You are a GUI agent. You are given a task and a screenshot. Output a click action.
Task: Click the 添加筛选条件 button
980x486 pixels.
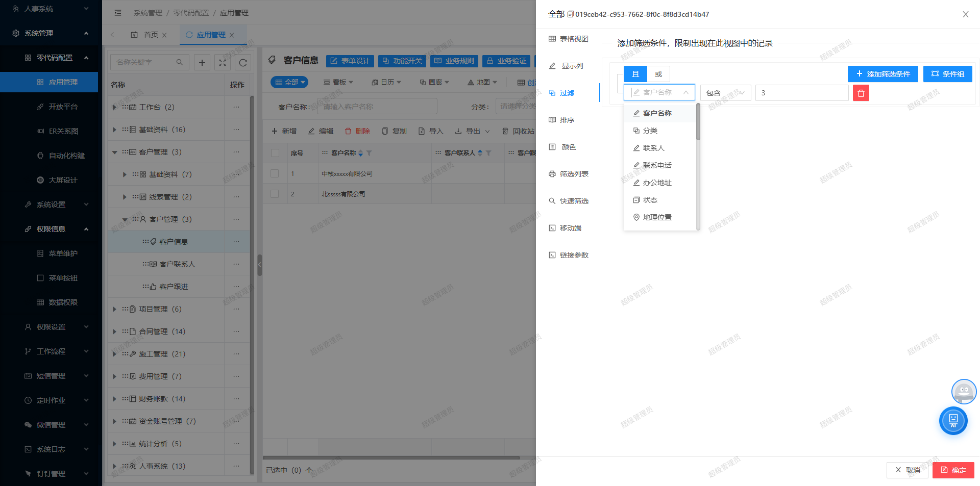(x=883, y=74)
